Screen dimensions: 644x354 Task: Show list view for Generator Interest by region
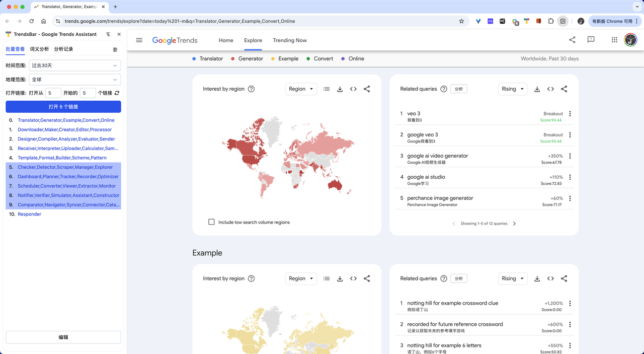(x=327, y=89)
